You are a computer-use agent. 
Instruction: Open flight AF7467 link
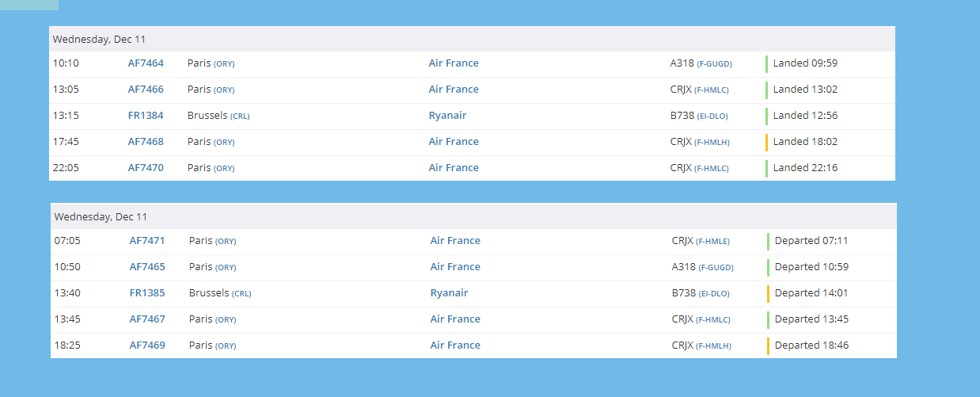coord(147,319)
